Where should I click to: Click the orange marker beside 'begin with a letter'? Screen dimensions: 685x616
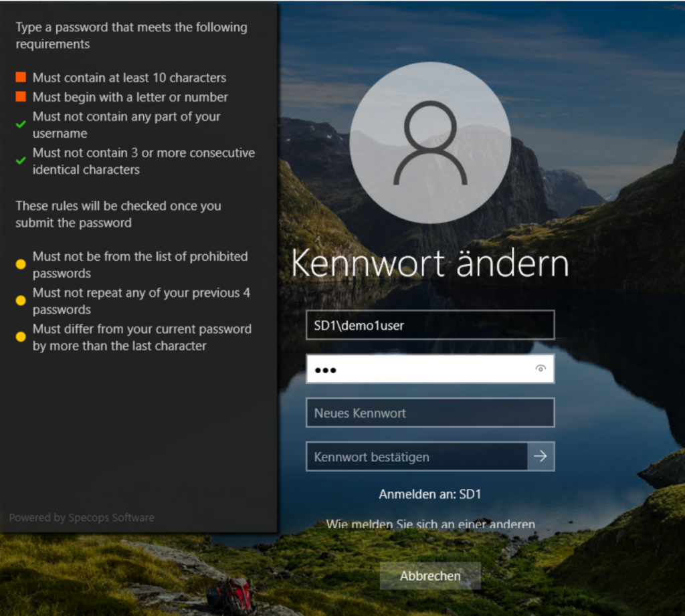(x=21, y=96)
